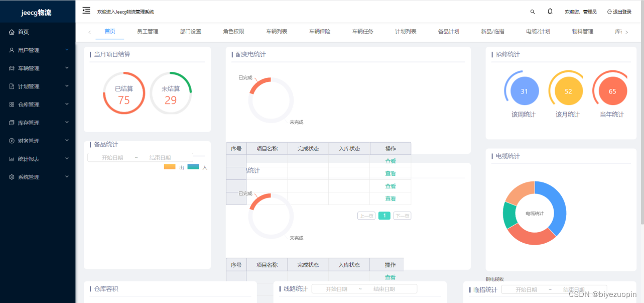Screen dimensions: 644x303
Task: Click 线路统计 开始日期 date field
Action: [x=336, y=289]
